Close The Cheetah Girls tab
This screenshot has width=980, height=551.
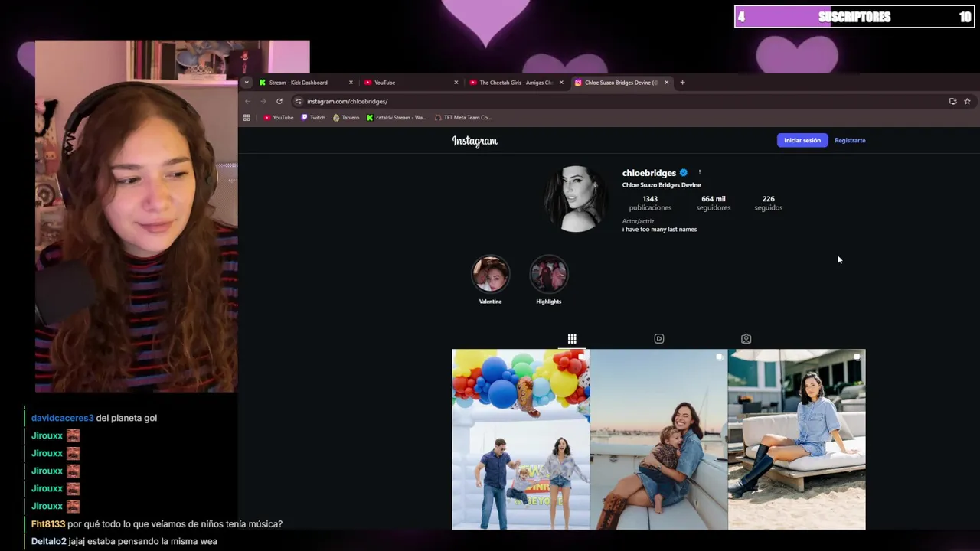coord(561,83)
